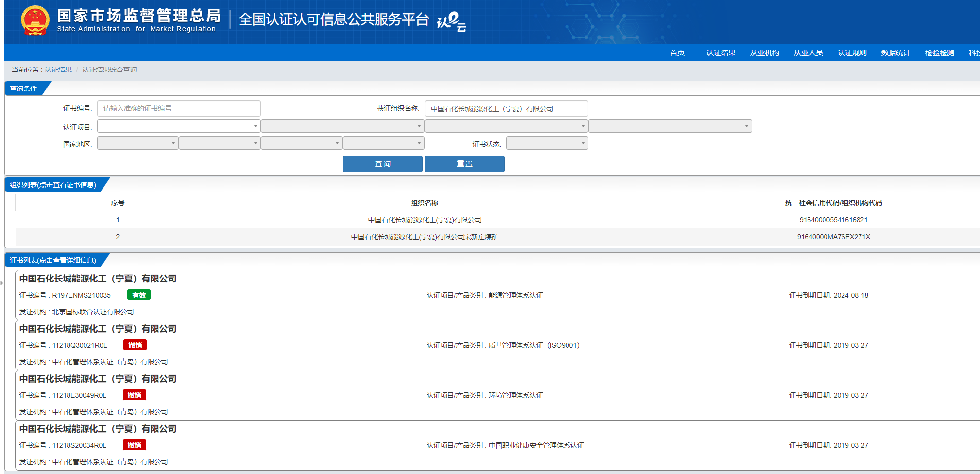Select organization row with 宋新庄煤矿
Screen dimensions: 980x474
point(424,237)
